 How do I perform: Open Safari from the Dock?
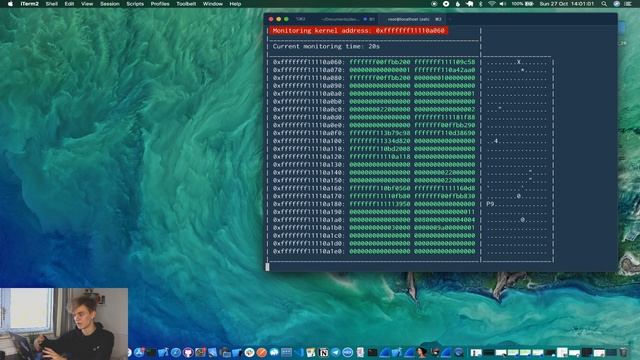(176, 352)
